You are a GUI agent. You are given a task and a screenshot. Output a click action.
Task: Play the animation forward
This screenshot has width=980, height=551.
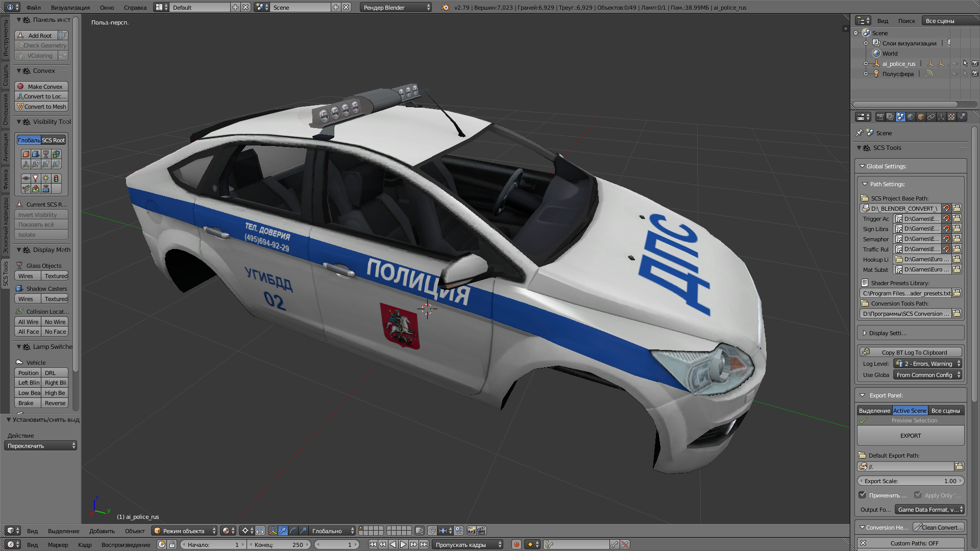403,544
